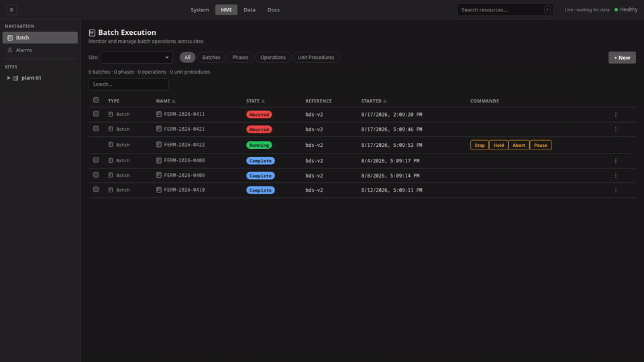Open kebab menu for FERM-2026-0409 row
Viewport: 644px width, 362px height.
pyautogui.click(x=616, y=176)
